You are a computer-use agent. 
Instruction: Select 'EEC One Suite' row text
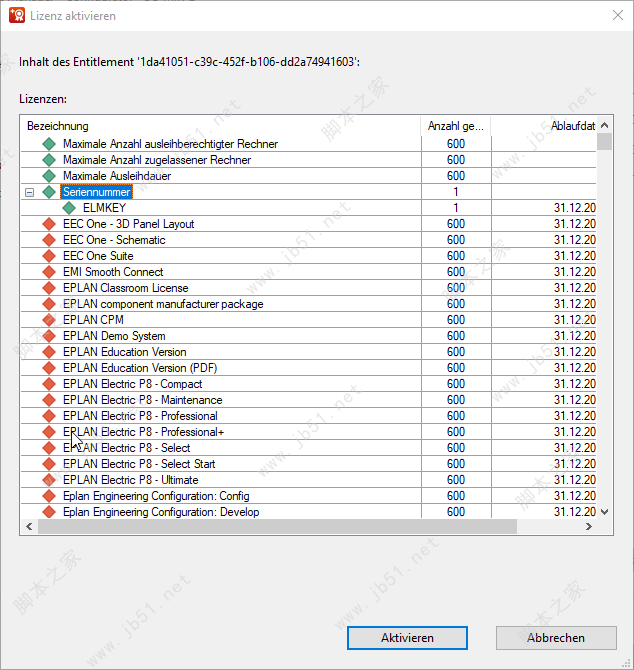98,256
